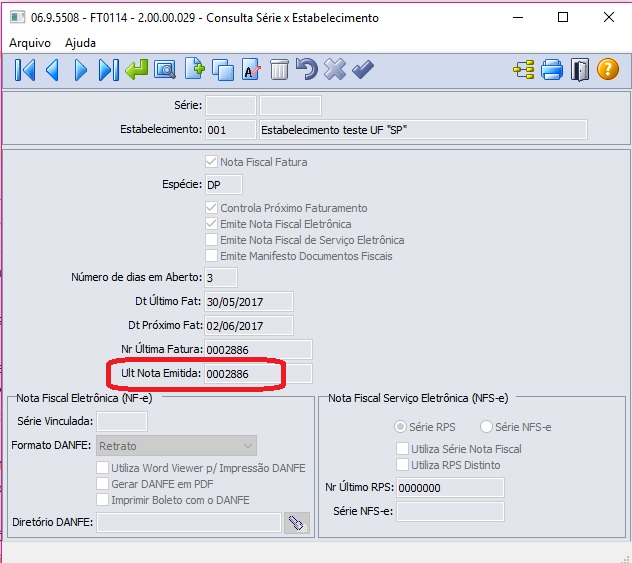
Task: Go to next record arrow
Action: pyautogui.click(x=81, y=70)
